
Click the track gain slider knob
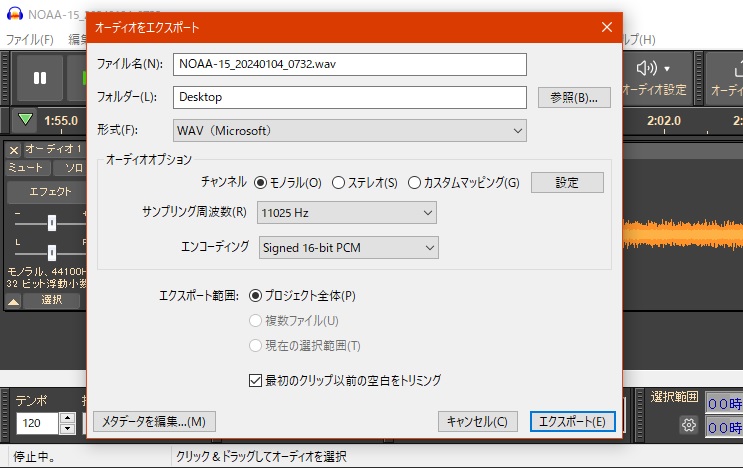click(51, 222)
